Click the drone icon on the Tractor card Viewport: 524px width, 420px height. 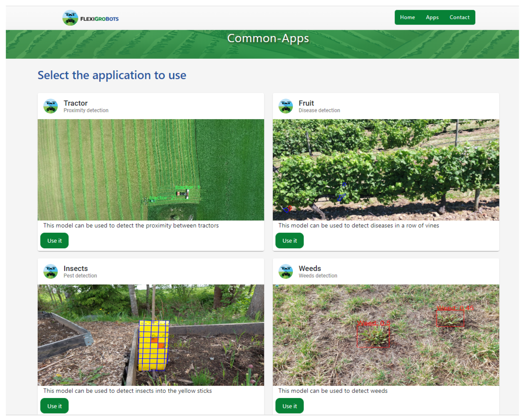[x=50, y=106]
